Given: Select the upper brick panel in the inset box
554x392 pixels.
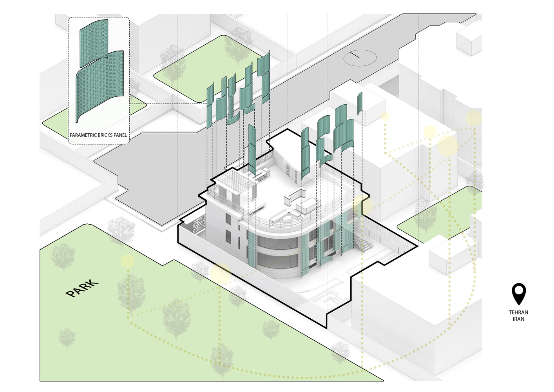Looking at the screenshot, I should (94, 42).
